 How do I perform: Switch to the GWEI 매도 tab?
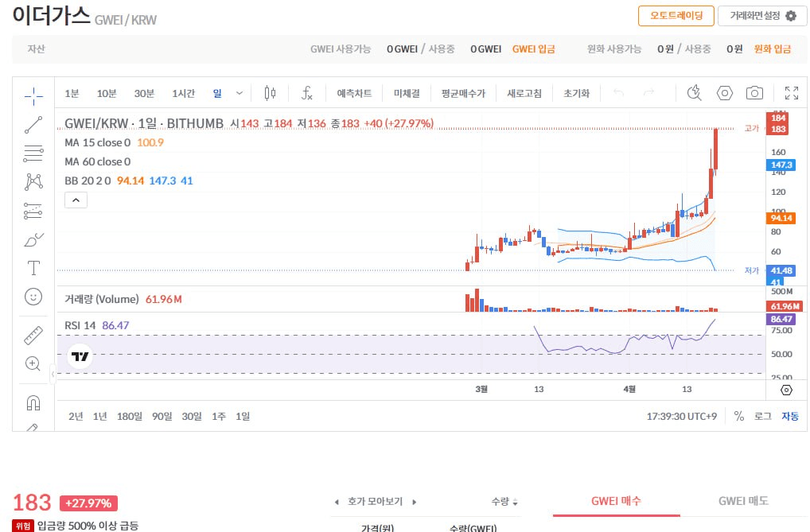(x=743, y=501)
